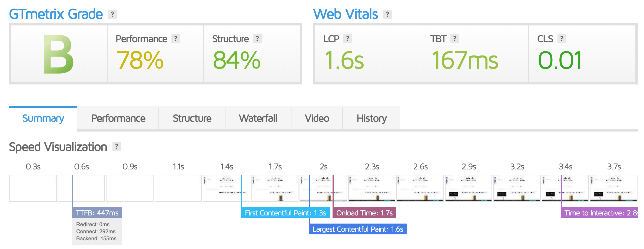Viewport: 644px width, 249px height.
Task: Click the Performance score help icon
Action: point(176,39)
